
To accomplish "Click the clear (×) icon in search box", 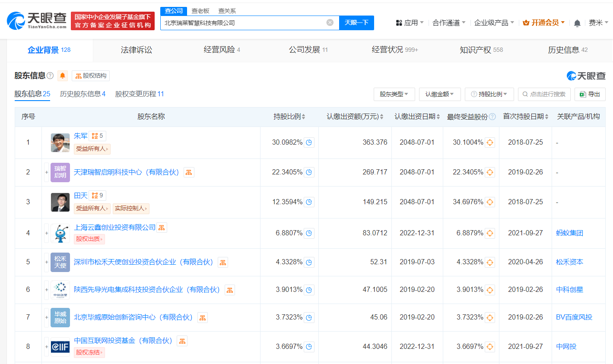I will pyautogui.click(x=330, y=22).
